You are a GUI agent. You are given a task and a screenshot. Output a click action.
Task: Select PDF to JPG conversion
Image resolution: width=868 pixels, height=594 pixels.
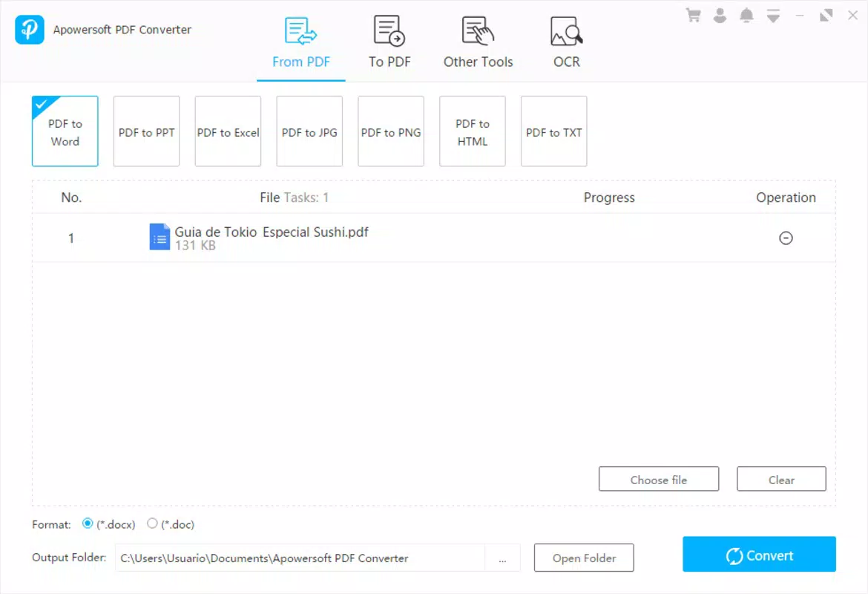[x=309, y=131]
